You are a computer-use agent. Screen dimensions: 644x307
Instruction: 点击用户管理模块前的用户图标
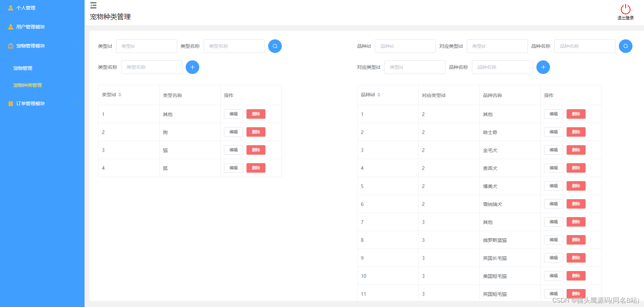click(x=10, y=26)
